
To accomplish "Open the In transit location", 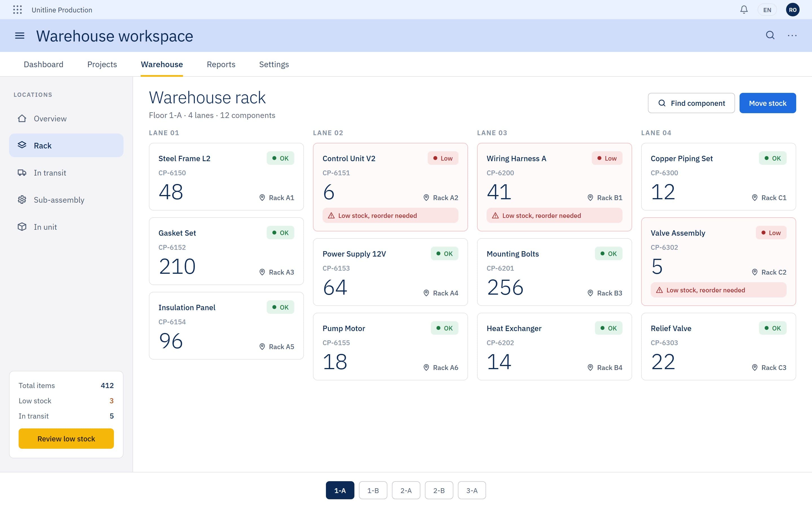I will tap(66, 173).
